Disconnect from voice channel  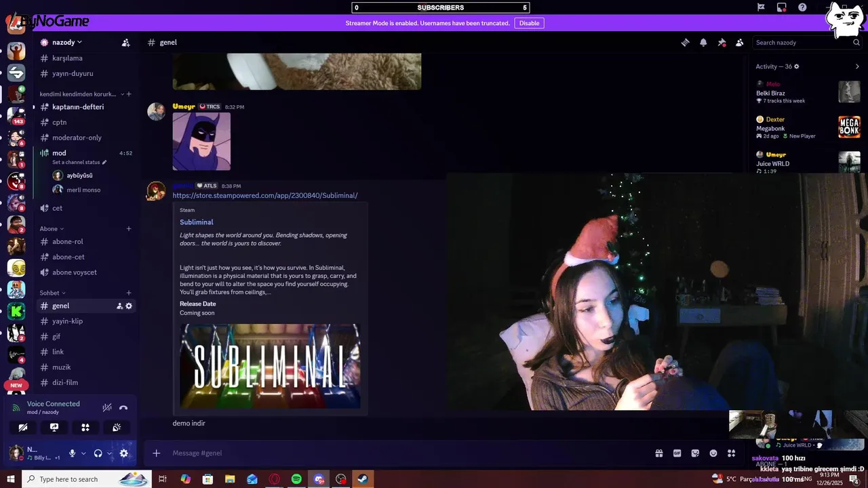coord(123,407)
